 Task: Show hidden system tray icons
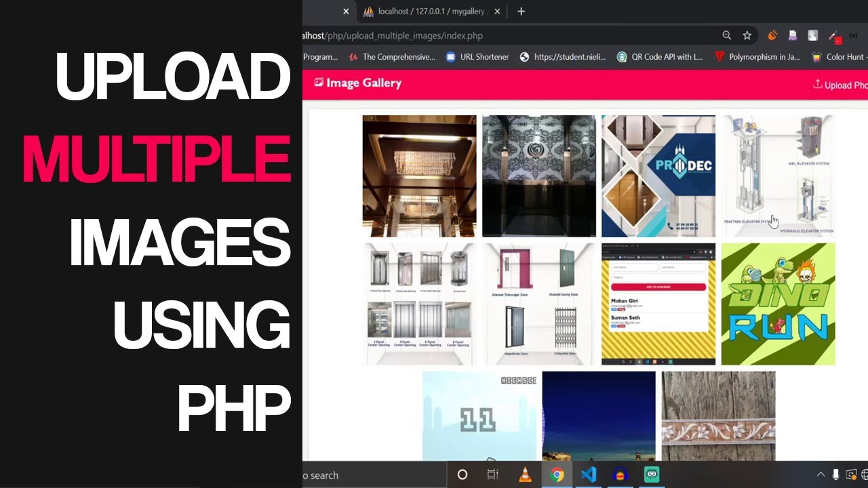click(821, 475)
